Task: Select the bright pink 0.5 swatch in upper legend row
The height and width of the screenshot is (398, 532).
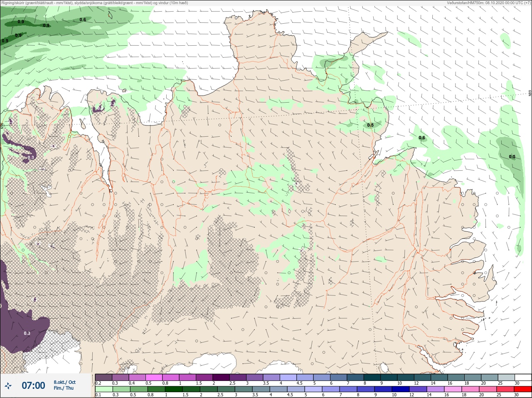Action: click(x=154, y=377)
